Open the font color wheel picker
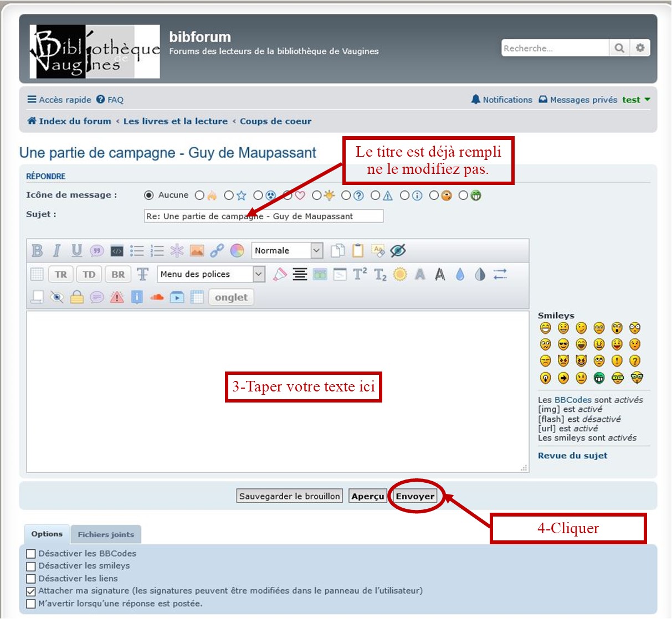 click(237, 251)
